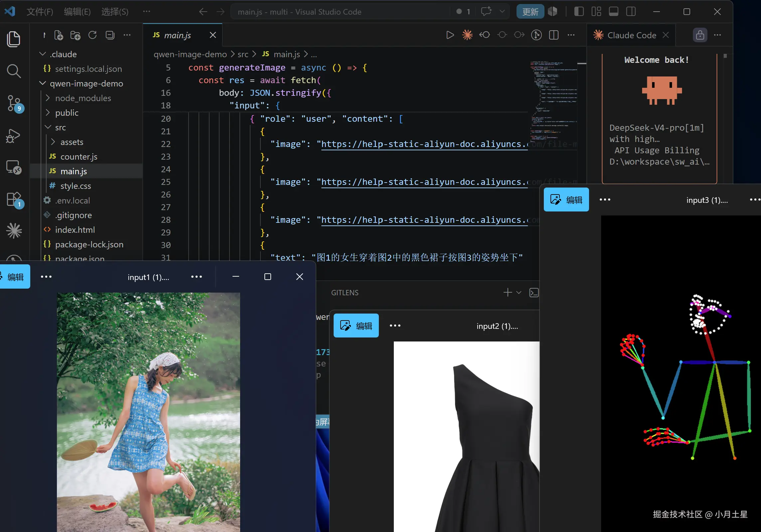
Task: Go forward in navigation history
Action: (x=221, y=12)
